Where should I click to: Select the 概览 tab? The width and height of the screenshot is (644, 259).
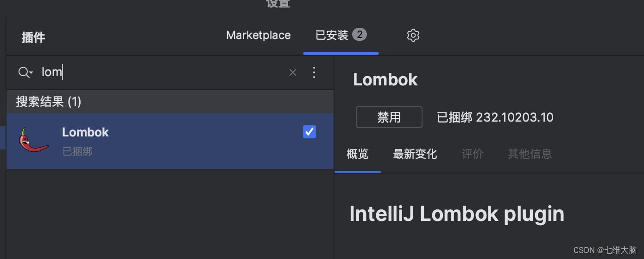pos(357,154)
